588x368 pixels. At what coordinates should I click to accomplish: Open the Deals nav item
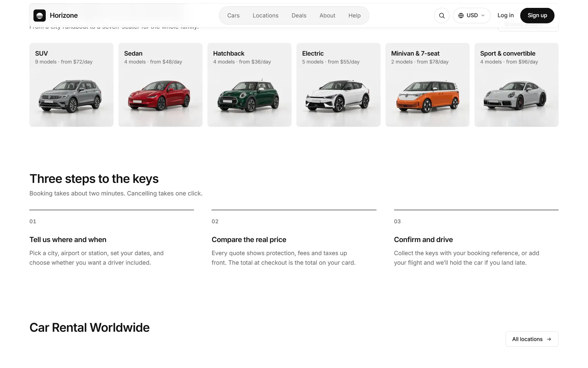click(x=299, y=15)
